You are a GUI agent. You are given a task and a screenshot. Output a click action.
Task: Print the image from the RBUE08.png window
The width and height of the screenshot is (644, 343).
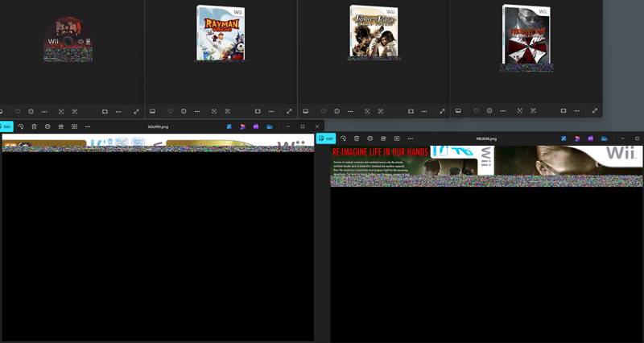(370, 138)
